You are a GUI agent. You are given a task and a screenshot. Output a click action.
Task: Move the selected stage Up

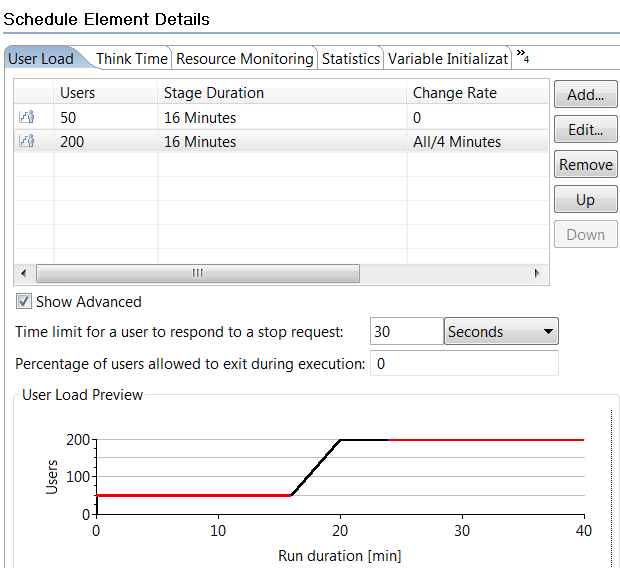(586, 200)
